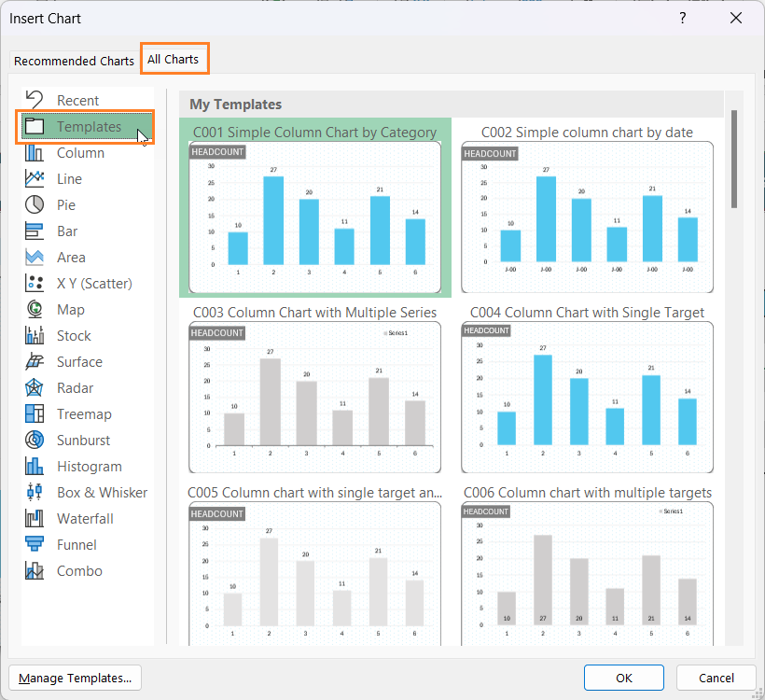The image size is (765, 700).
Task: Choose the X Y (Scatter) label
Action: point(94,283)
